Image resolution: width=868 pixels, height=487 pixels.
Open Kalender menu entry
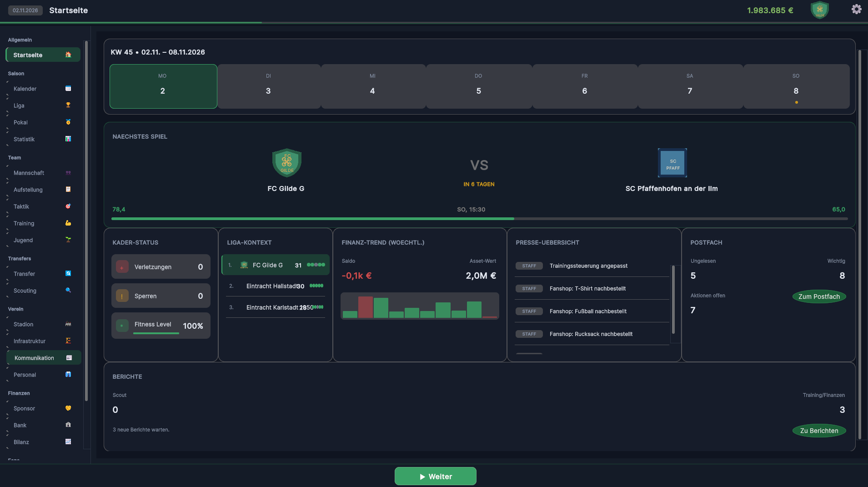coord(43,88)
